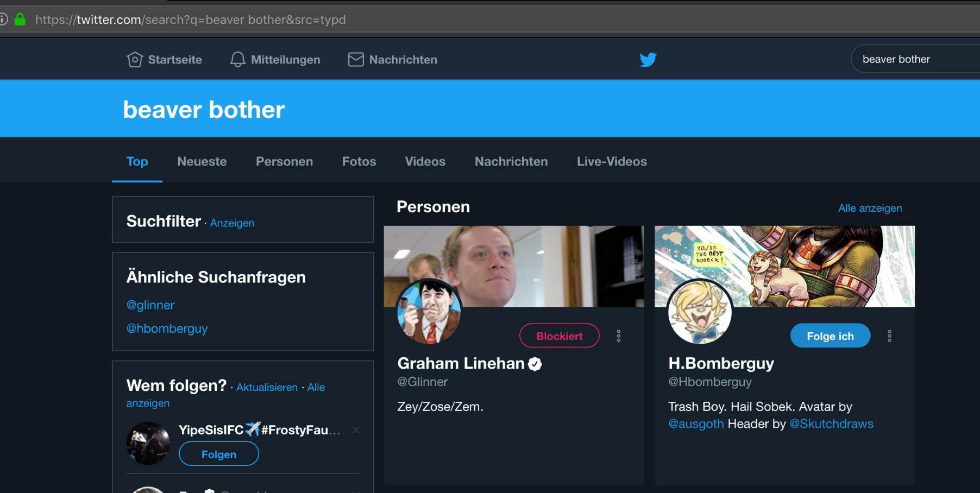
Task: Open Mitteilungen bell notifications icon
Action: point(237,60)
